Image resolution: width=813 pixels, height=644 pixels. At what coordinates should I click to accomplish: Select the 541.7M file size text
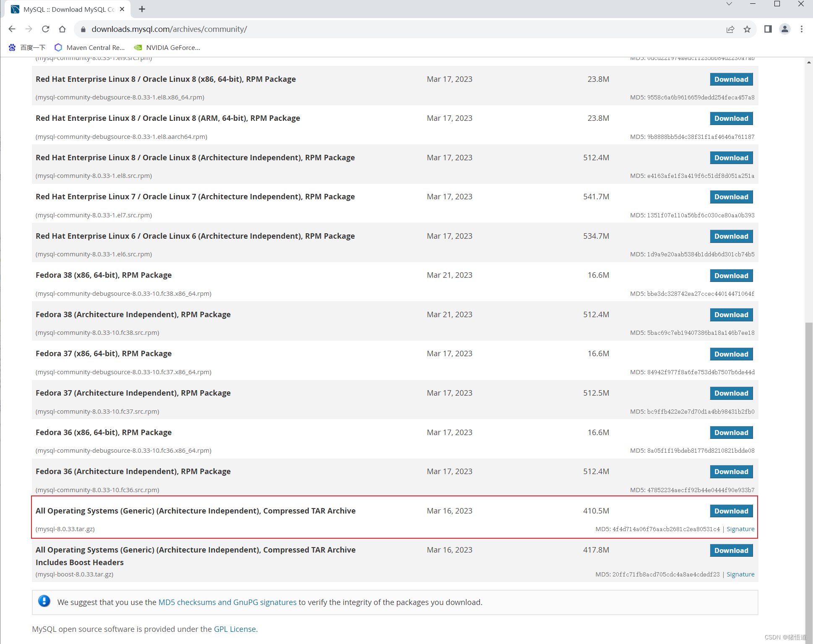(x=596, y=196)
